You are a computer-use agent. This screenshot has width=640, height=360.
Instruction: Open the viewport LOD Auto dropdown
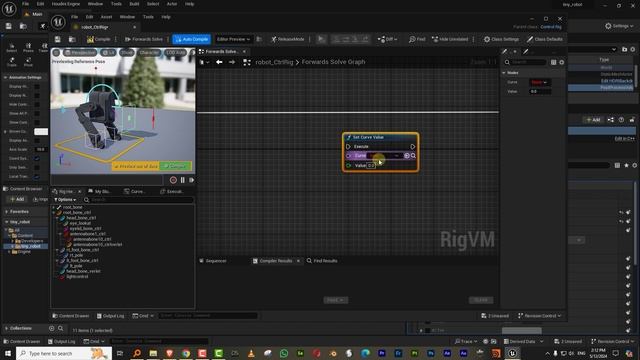(176, 53)
